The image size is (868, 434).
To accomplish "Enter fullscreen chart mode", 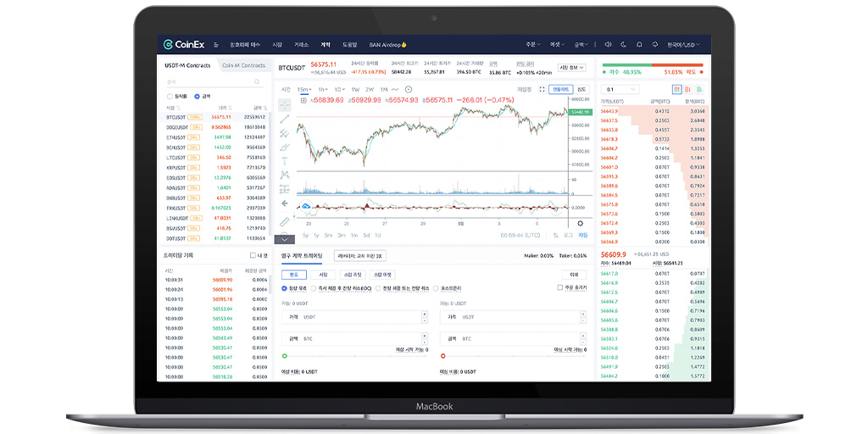I will coord(542,89).
